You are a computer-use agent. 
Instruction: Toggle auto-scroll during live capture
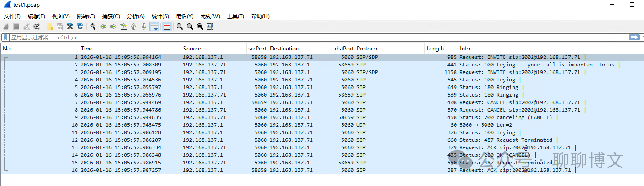(154, 27)
